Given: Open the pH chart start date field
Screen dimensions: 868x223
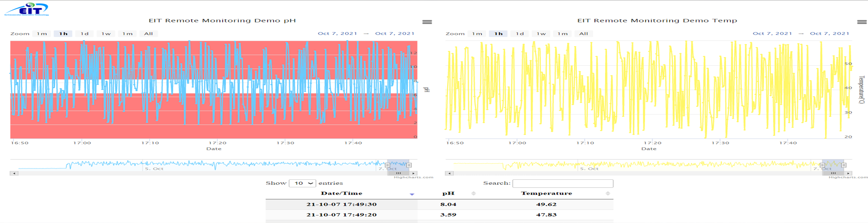Looking at the screenshot, I should click(337, 33).
